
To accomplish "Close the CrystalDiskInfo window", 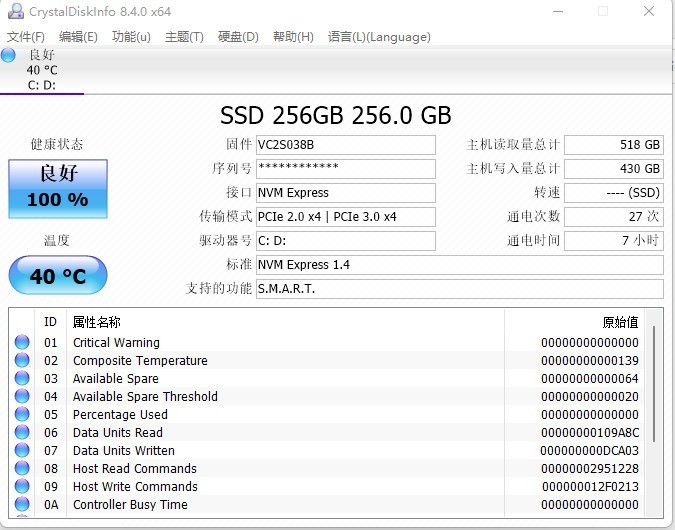I will [x=649, y=11].
